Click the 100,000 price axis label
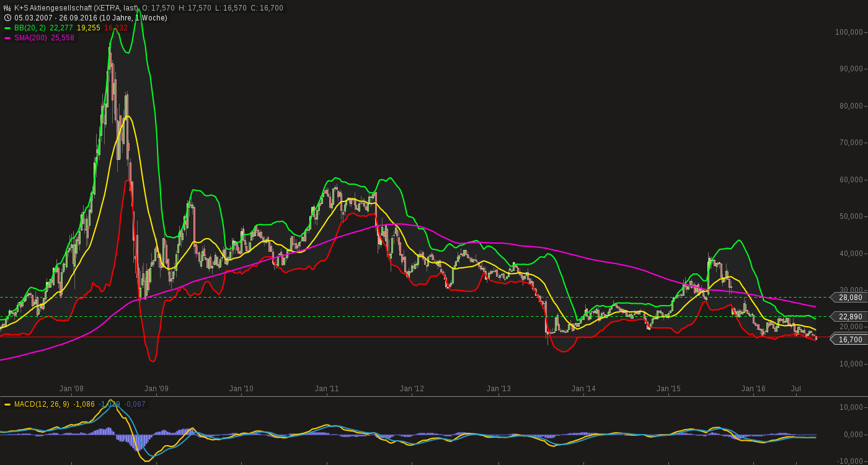 pos(849,32)
